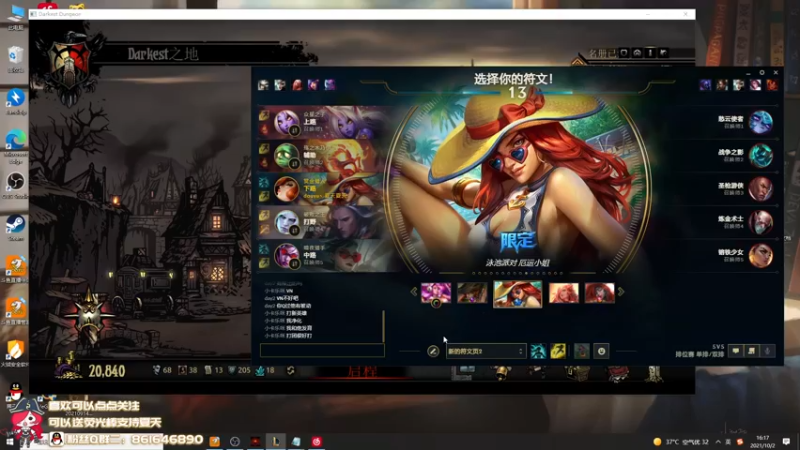
Task: Toggle the chat bubble button
Action: coord(735,351)
